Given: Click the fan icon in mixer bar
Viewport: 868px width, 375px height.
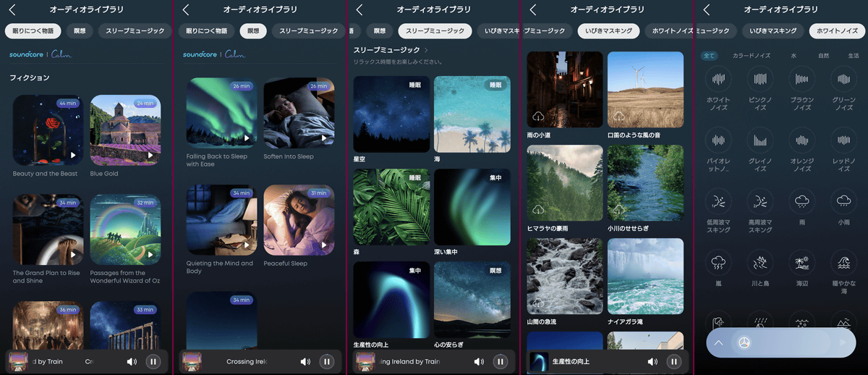Looking at the screenshot, I should (x=745, y=343).
